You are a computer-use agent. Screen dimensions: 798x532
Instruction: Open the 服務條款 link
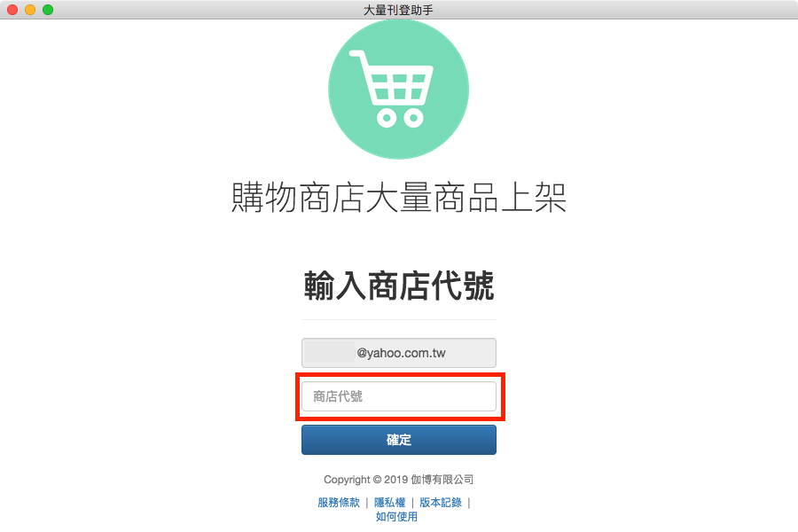pos(339,503)
